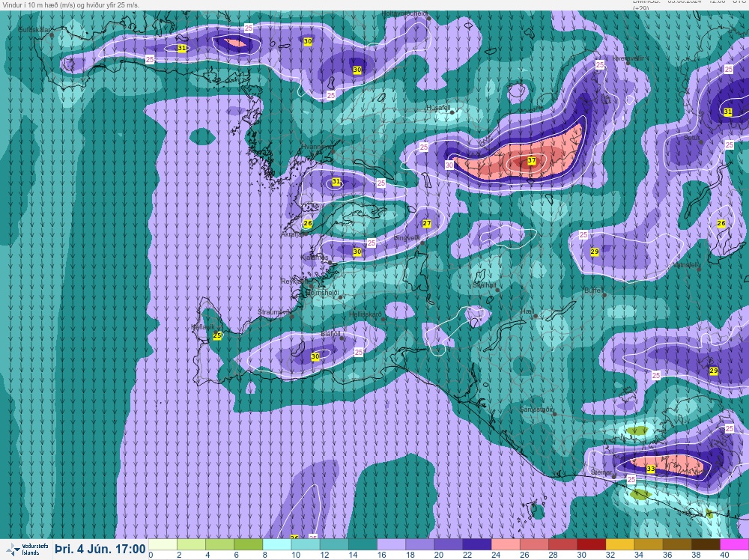Click the Veðurstofa Íslands logo
The width and height of the screenshot is (749, 560).
(x=26, y=549)
